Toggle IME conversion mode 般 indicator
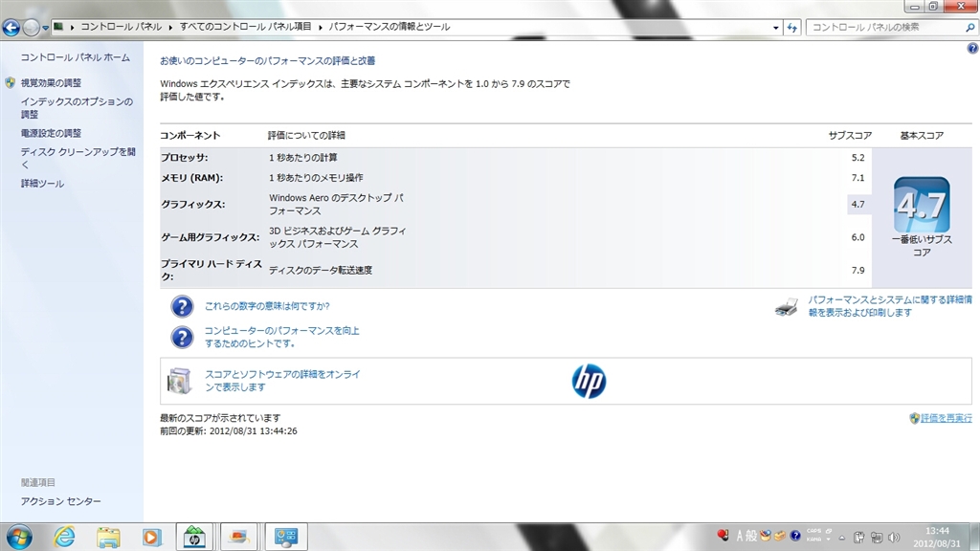 pos(752,536)
